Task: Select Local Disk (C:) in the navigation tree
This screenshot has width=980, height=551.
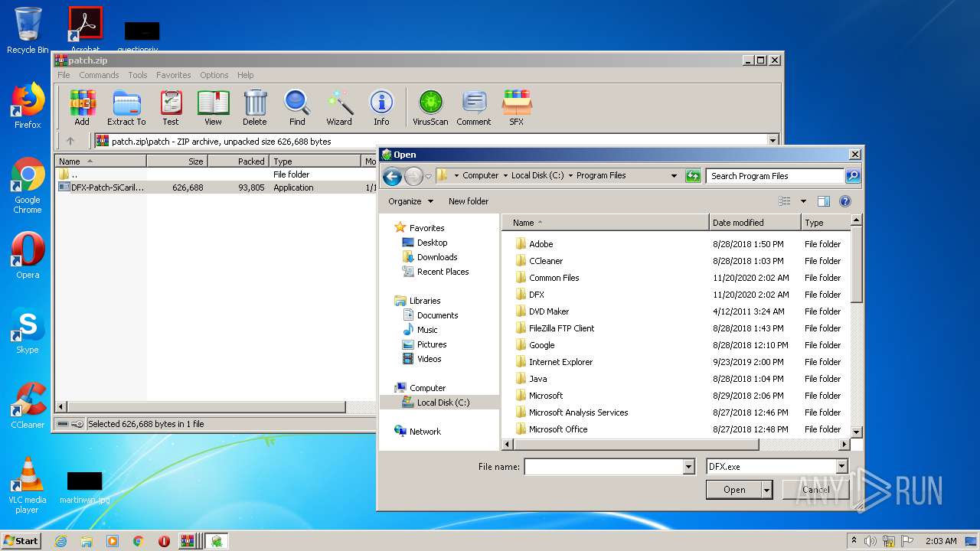Action: pos(443,403)
